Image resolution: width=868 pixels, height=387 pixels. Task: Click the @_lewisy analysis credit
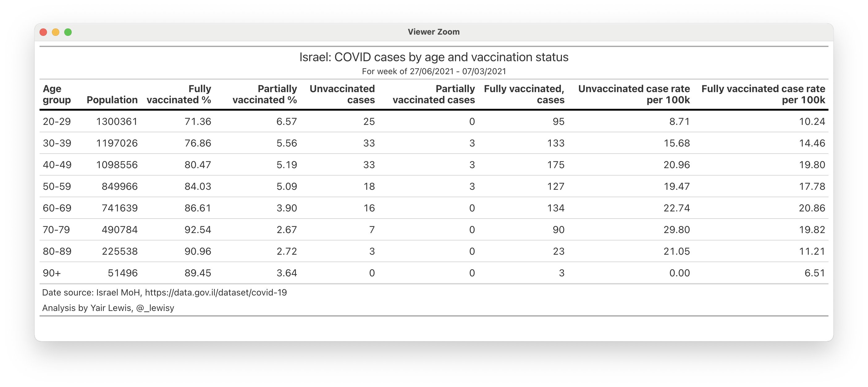coord(155,308)
